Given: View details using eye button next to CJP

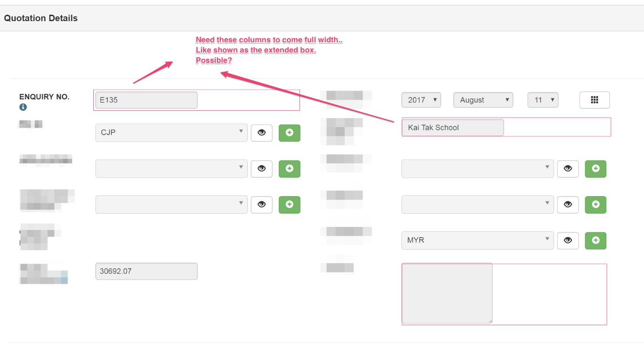Looking at the screenshot, I should (262, 133).
